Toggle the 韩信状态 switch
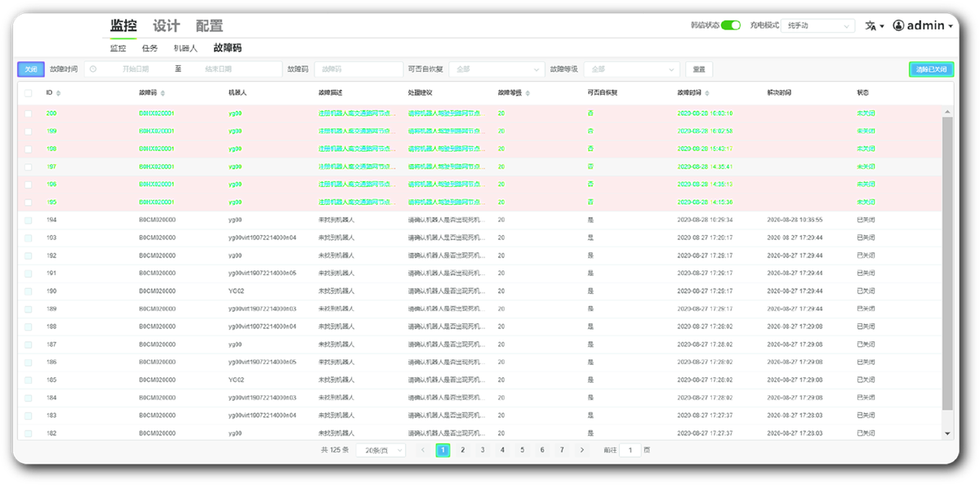The width and height of the screenshot is (980, 485). click(731, 25)
